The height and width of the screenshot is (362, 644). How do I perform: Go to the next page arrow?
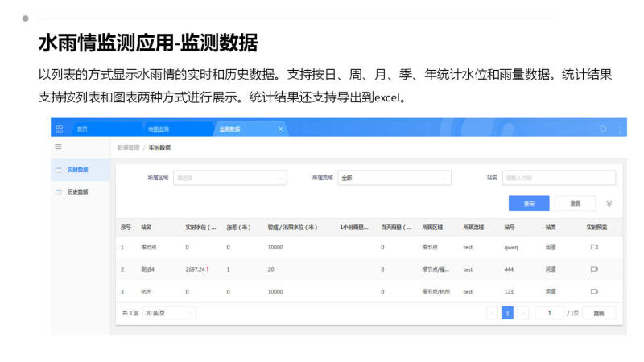tap(523, 313)
